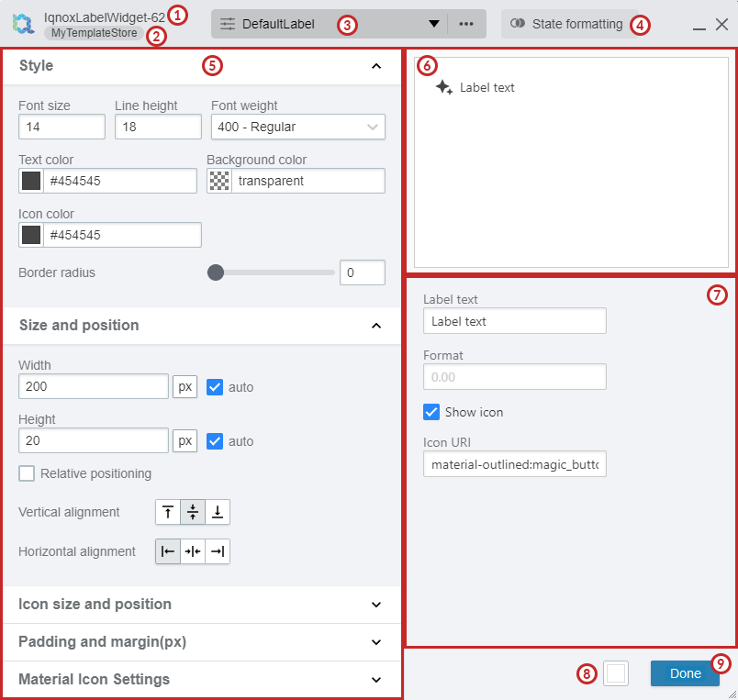
Task: Set horizontal alignment to center
Action: coord(193,551)
